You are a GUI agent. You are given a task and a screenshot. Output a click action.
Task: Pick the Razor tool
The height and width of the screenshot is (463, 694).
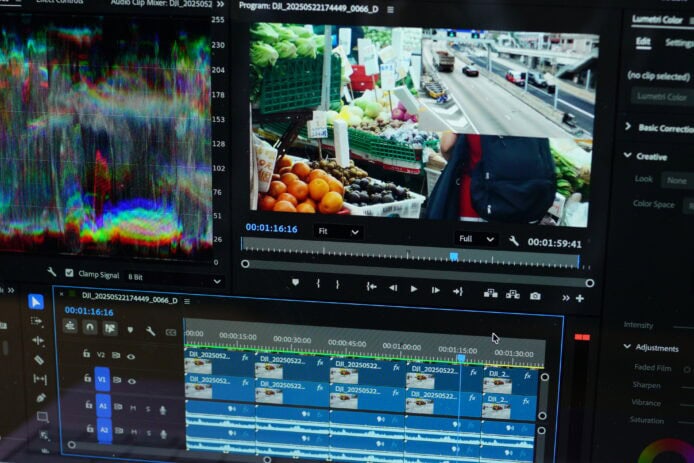[x=39, y=360]
